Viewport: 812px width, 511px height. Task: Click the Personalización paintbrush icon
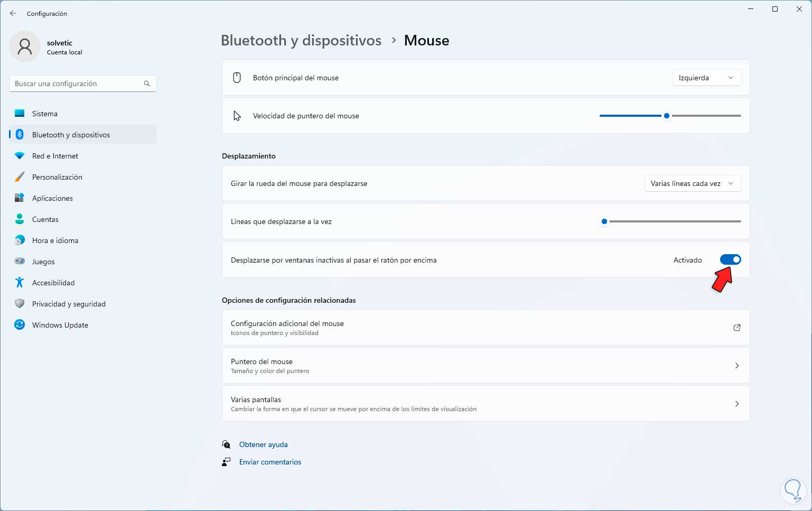[x=20, y=177]
